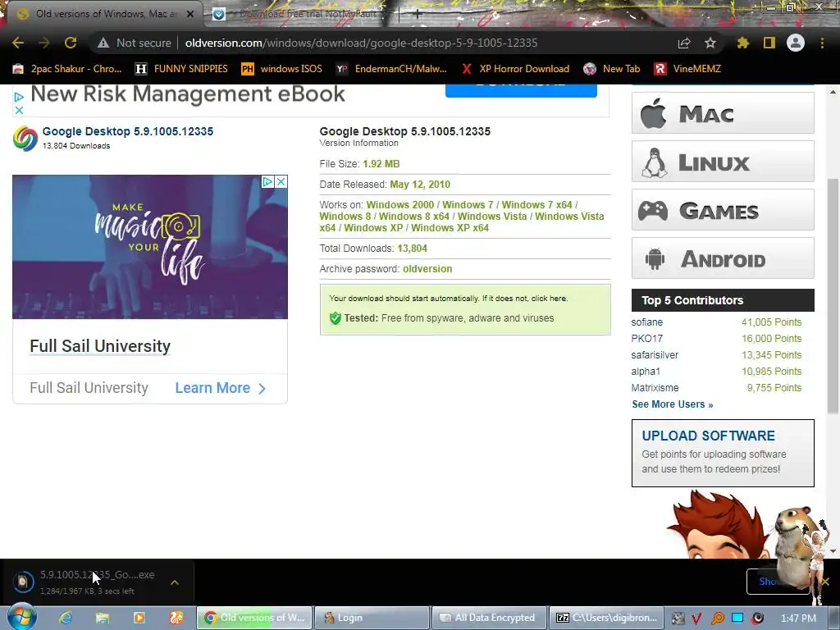Open Chrome three-dot menu
The height and width of the screenshot is (630, 840).
tap(822, 43)
